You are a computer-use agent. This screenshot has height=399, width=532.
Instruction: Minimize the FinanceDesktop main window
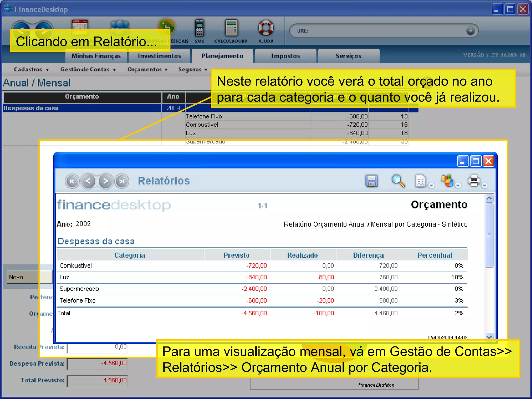pos(497,9)
